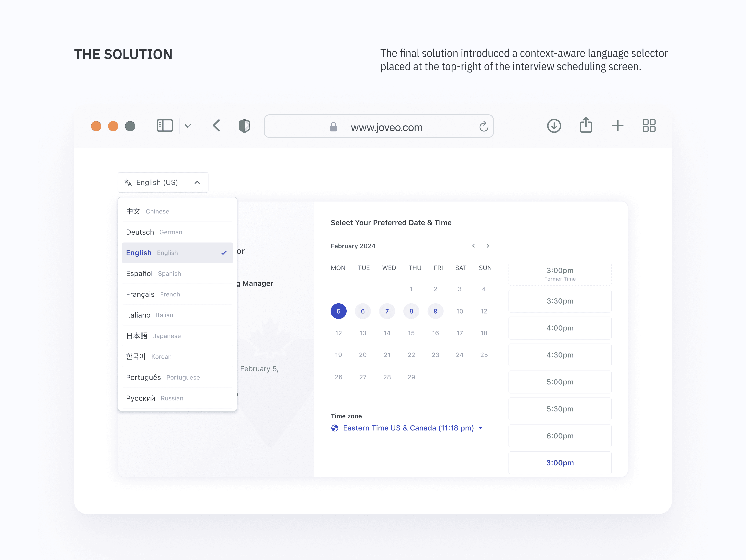Open the privacy shield icon
Screen dimensions: 746x560
(244, 126)
